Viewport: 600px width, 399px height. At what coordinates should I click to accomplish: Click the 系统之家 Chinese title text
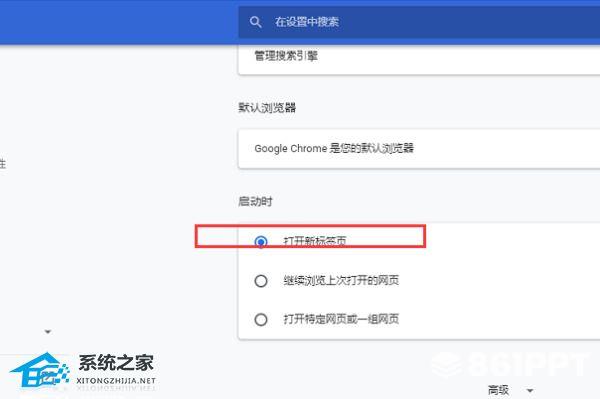(x=116, y=363)
